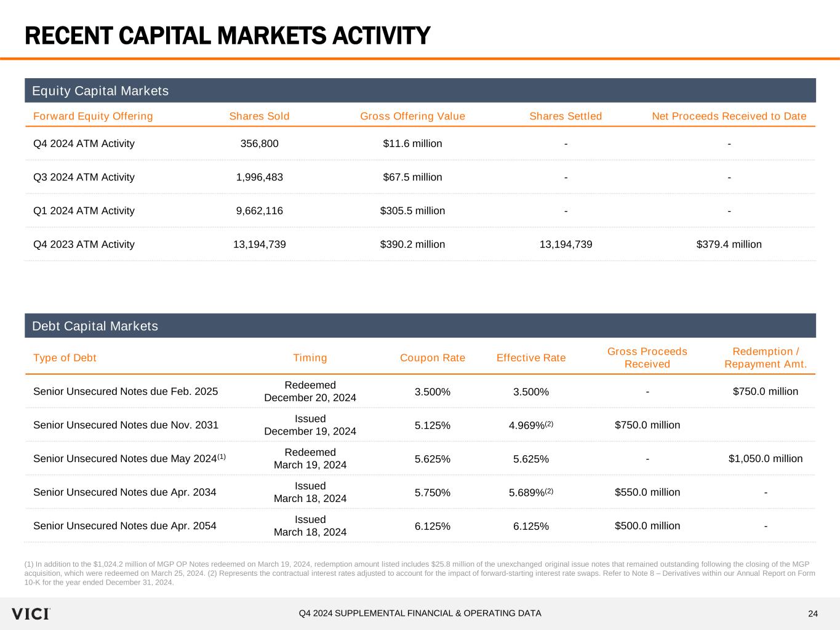Click the Recent Capital Markets Activity title
Image resolution: width=840 pixels, height=630 pixels.
coord(227,36)
